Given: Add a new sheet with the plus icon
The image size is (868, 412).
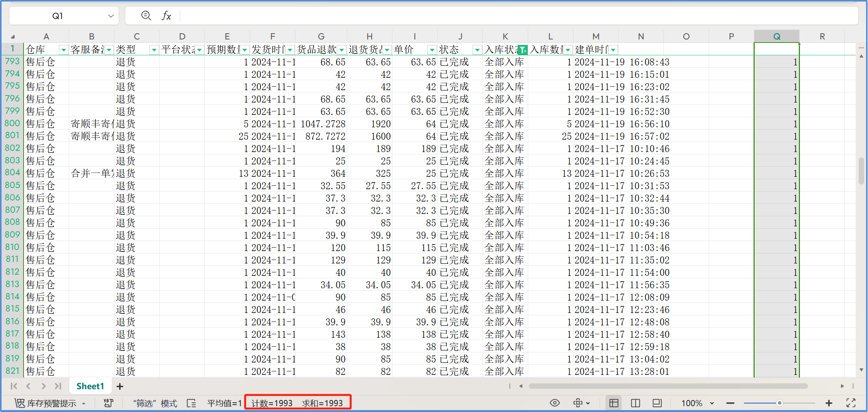Looking at the screenshot, I should (x=120, y=386).
